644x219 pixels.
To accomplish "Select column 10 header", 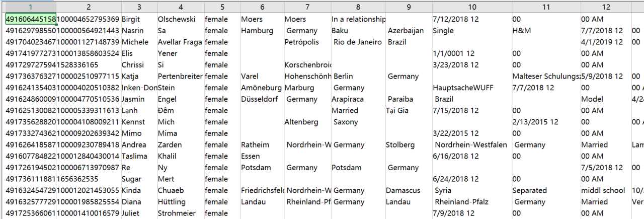I will pos(471,8).
